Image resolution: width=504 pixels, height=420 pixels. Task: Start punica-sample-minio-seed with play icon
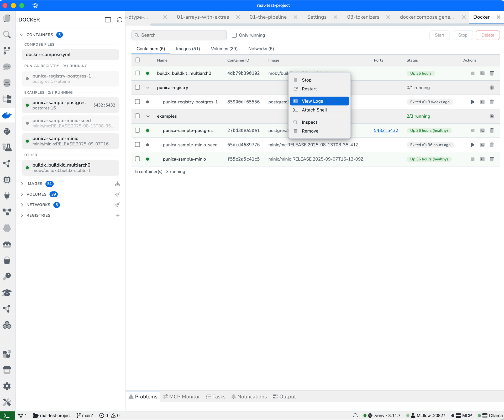(x=472, y=145)
